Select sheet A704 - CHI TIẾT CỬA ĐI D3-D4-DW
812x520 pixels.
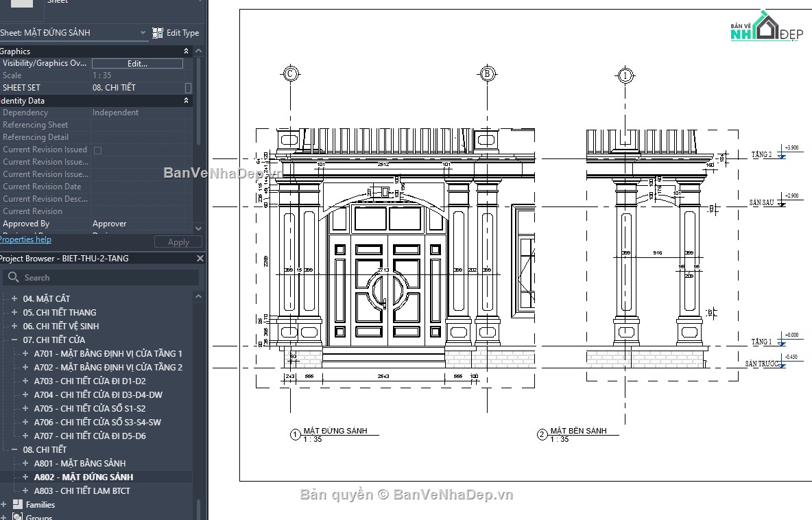click(x=98, y=394)
